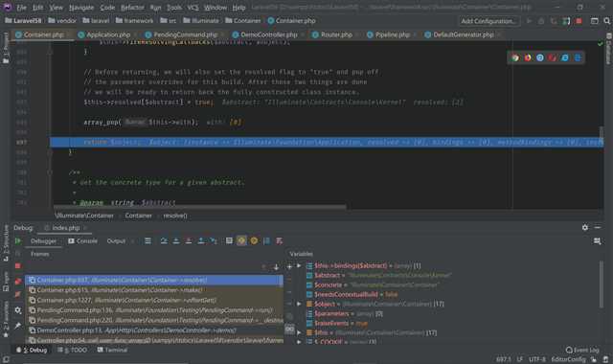
Task: Open debugger settings gear in left strip
Action: (x=18, y=310)
